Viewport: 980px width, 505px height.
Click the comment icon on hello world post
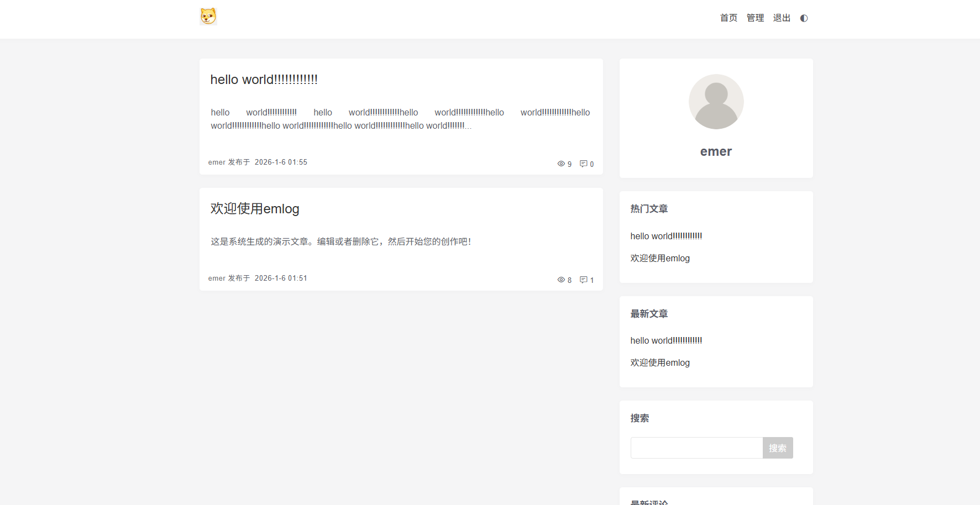[x=583, y=164]
